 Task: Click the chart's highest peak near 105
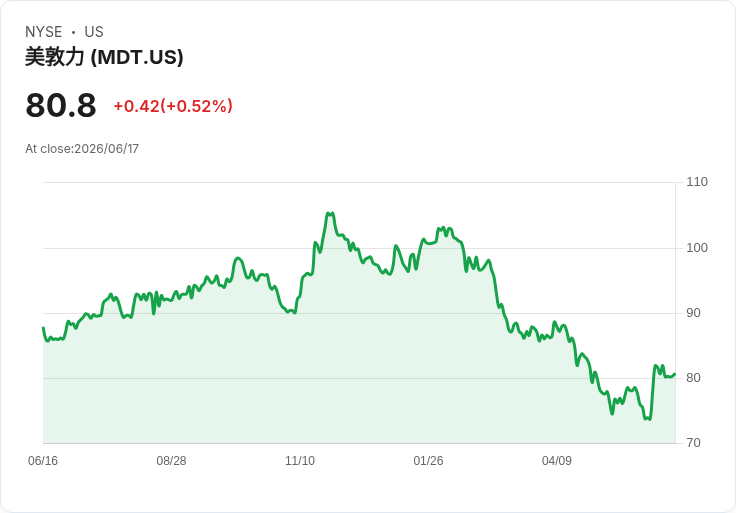(330, 214)
